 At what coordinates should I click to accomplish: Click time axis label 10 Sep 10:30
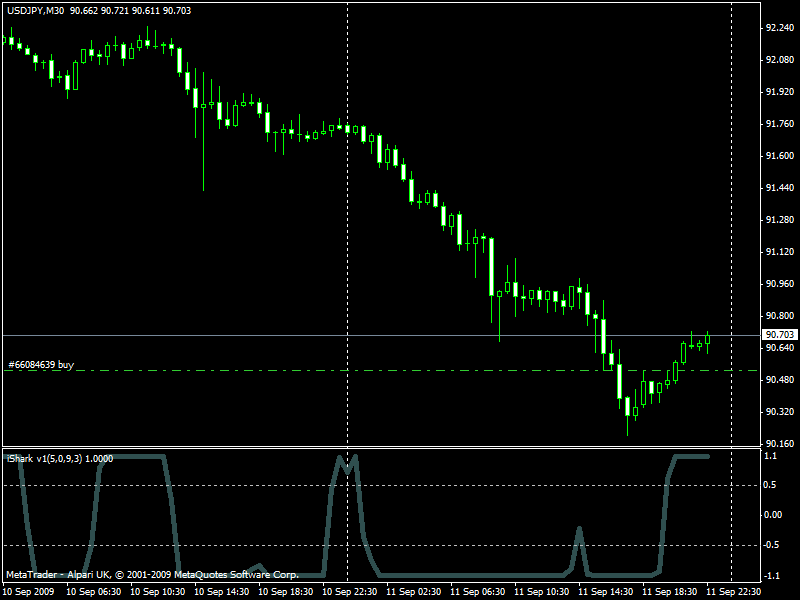[158, 592]
